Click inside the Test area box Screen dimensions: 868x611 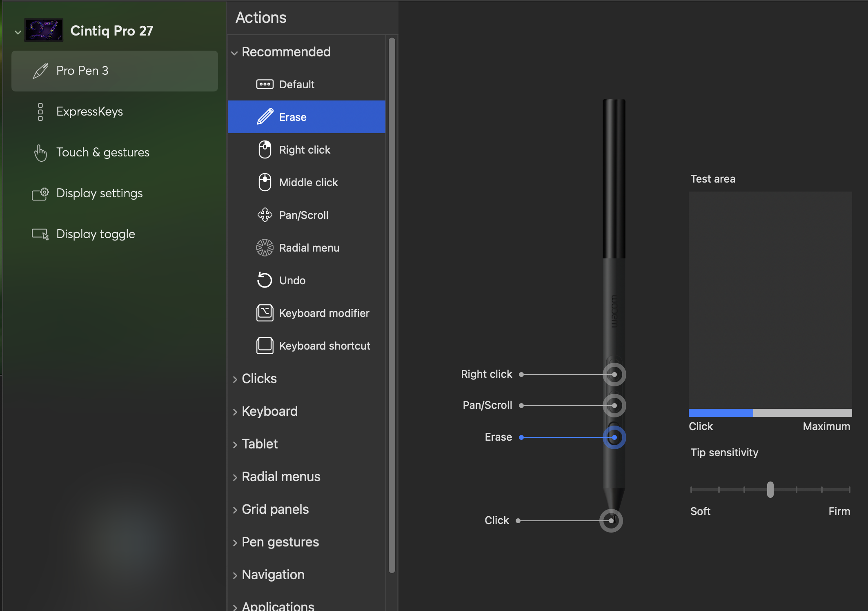click(770, 300)
